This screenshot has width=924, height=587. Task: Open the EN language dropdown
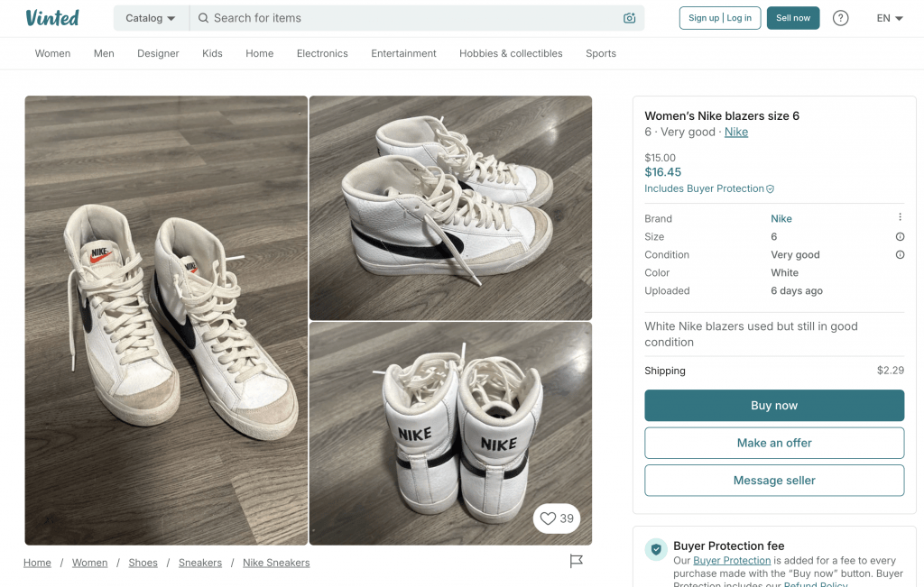pos(889,18)
